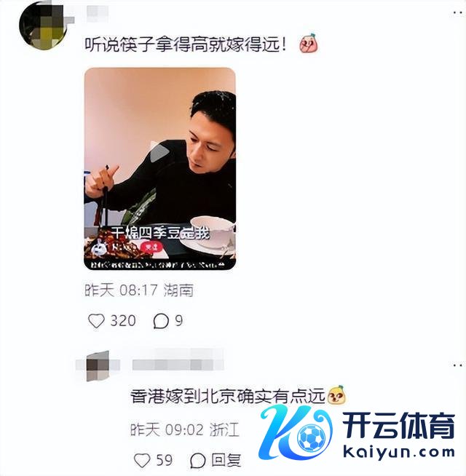466x476 pixels.
Task: Click the yellow emoji after 有点远
Action: (336, 394)
